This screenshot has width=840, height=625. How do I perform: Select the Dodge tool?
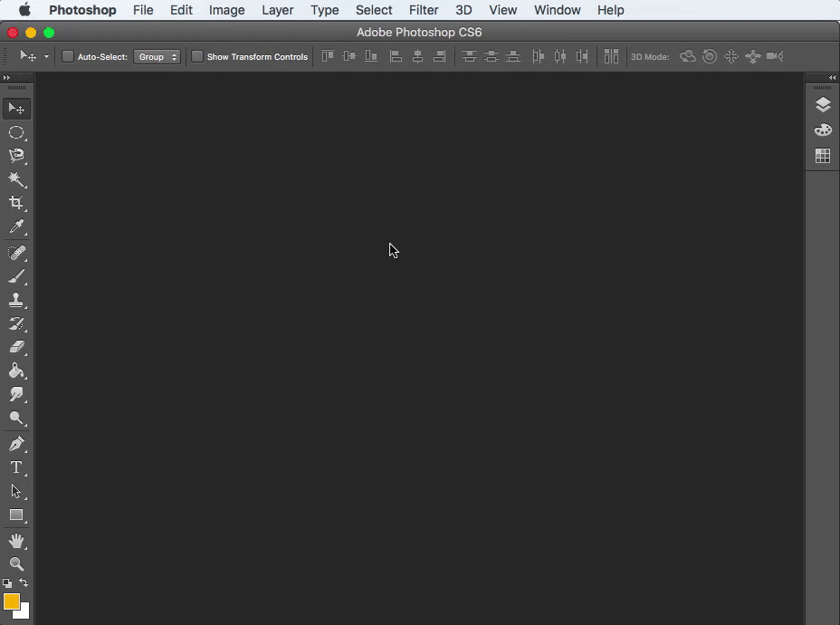pos(16,418)
